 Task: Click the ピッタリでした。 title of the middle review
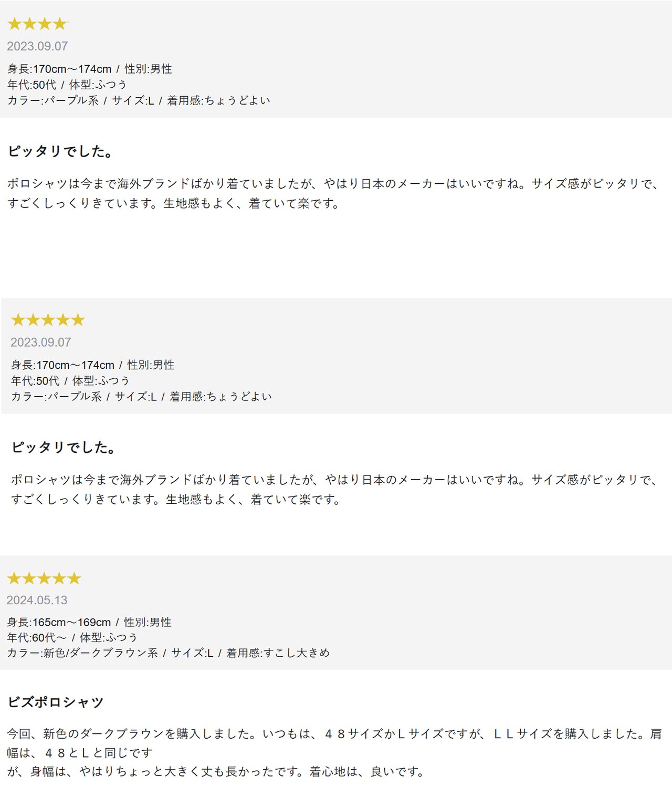(x=64, y=447)
